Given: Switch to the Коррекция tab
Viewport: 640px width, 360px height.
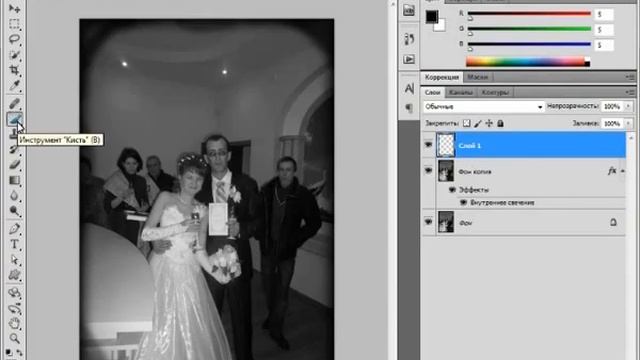Looking at the screenshot, I should [x=442, y=77].
